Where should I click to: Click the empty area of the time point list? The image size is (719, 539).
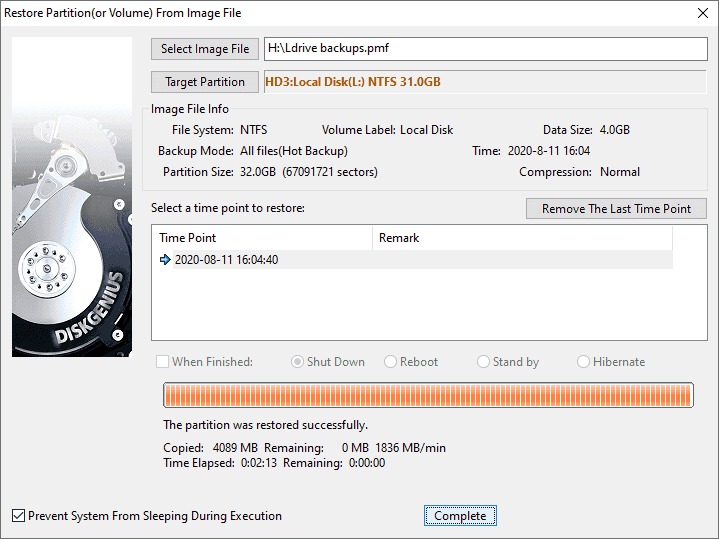[410, 310]
